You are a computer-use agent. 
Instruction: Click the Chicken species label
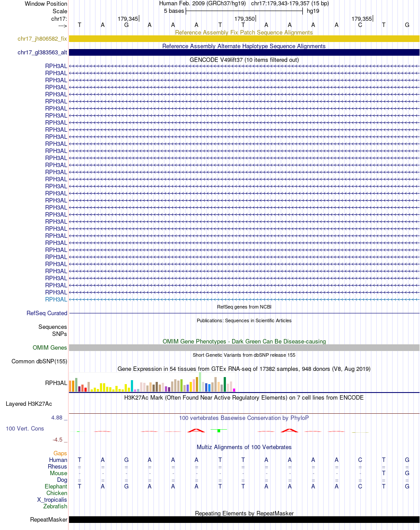click(x=57, y=493)
